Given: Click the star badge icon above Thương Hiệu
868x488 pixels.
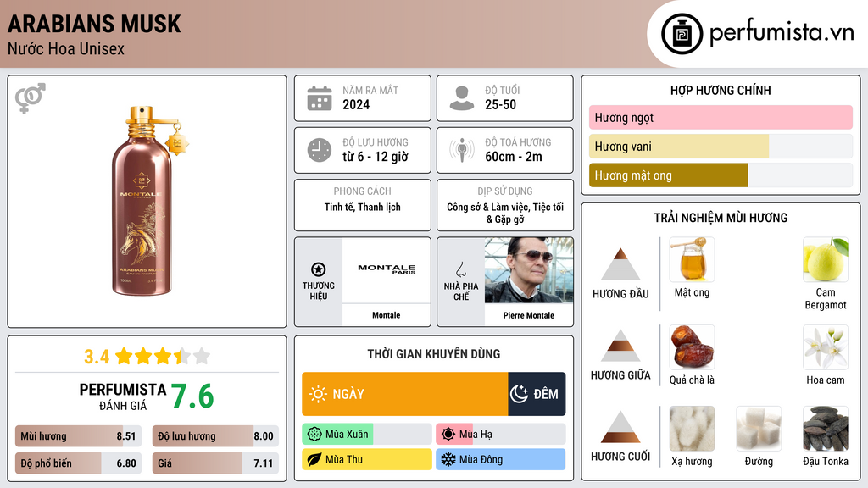Looking at the screenshot, I should [x=319, y=269].
